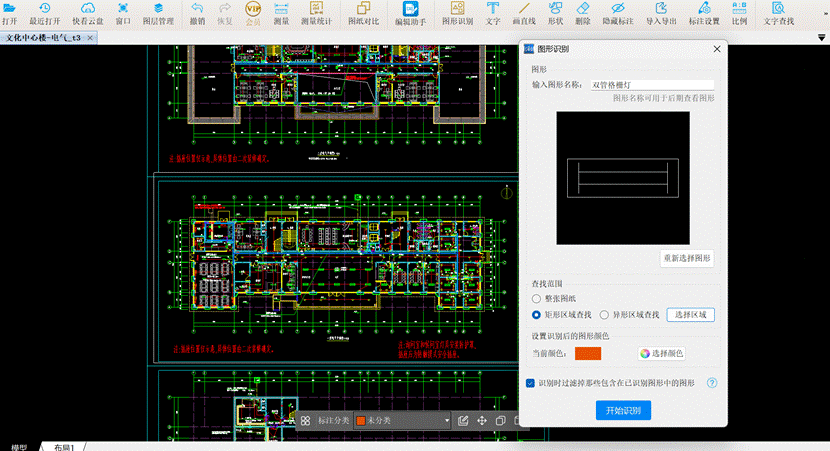Open the VIP 会员 membership icon

253,13
